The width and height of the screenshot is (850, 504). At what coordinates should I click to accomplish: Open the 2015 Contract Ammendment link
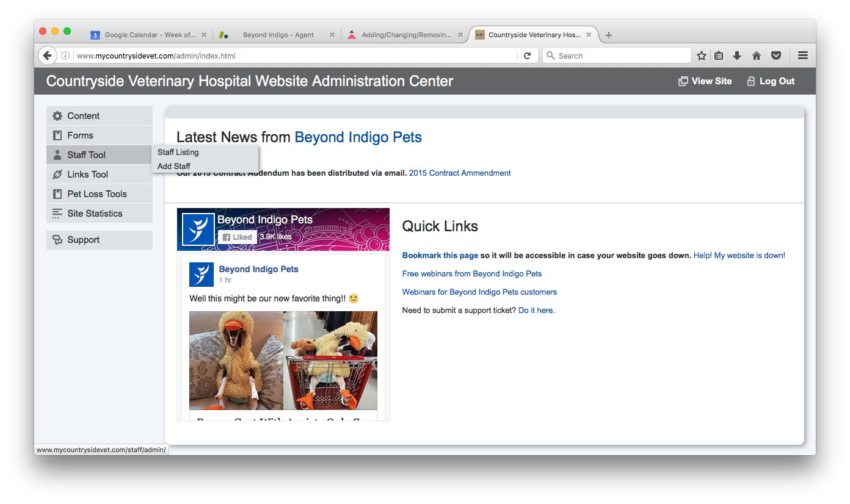[460, 173]
